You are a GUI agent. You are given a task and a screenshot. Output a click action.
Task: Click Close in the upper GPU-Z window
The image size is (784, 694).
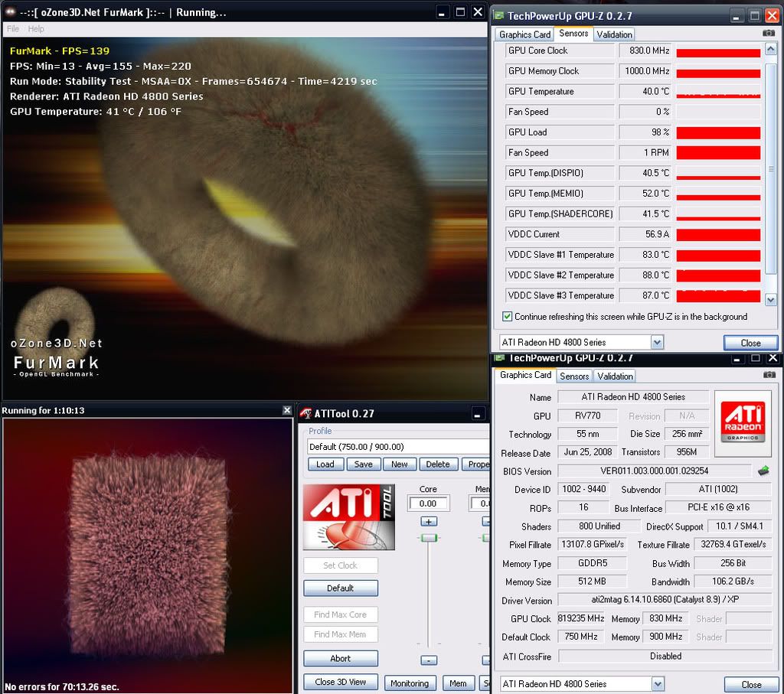(x=750, y=343)
